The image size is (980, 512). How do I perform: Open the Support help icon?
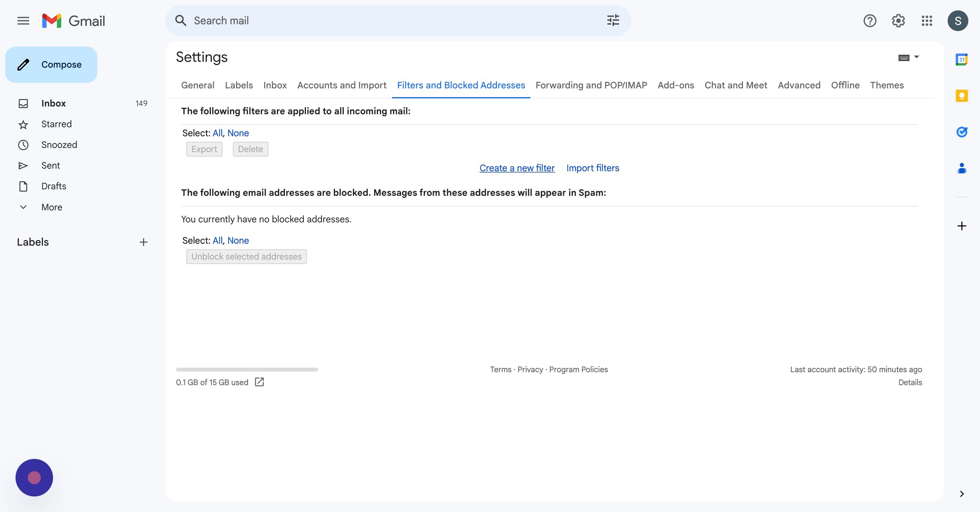coord(870,21)
